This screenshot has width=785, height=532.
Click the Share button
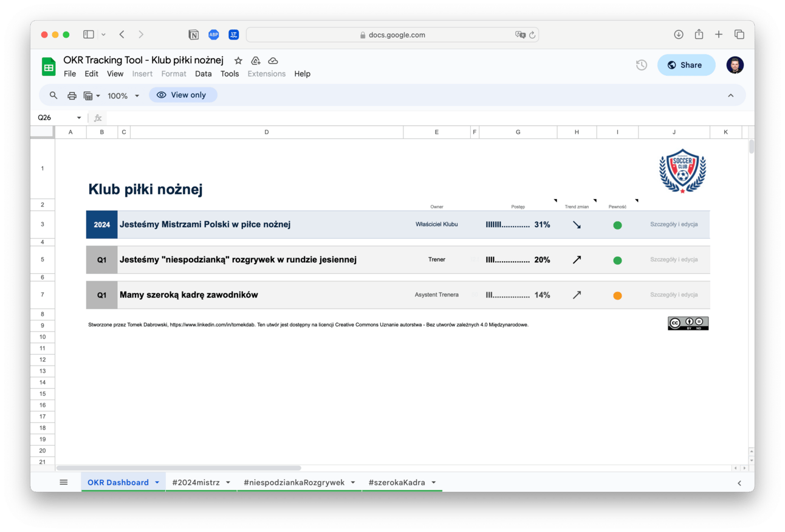(x=686, y=65)
